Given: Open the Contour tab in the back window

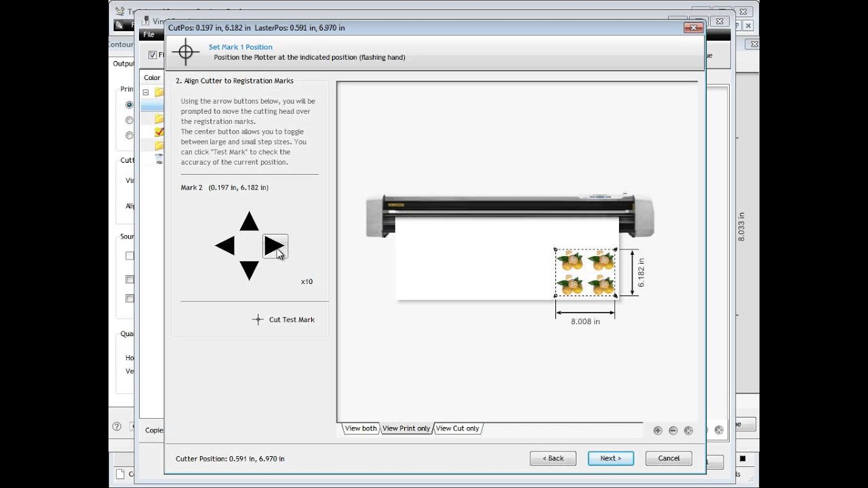Looking at the screenshot, I should tap(121, 45).
